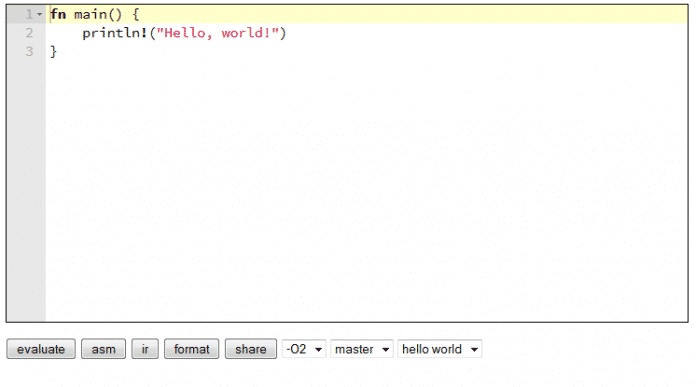Open the hello world examples dropdown
Screen dimensions: 696x387
point(439,349)
